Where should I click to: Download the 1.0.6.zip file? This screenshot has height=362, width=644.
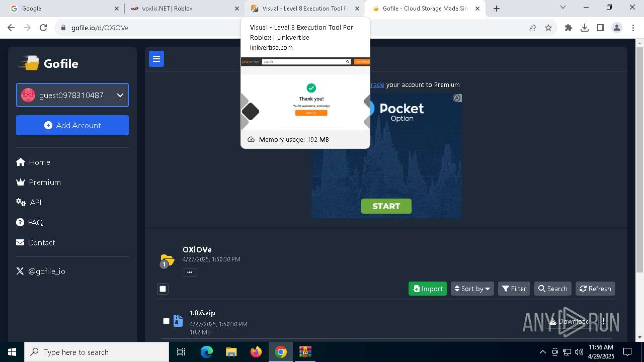pos(570,321)
